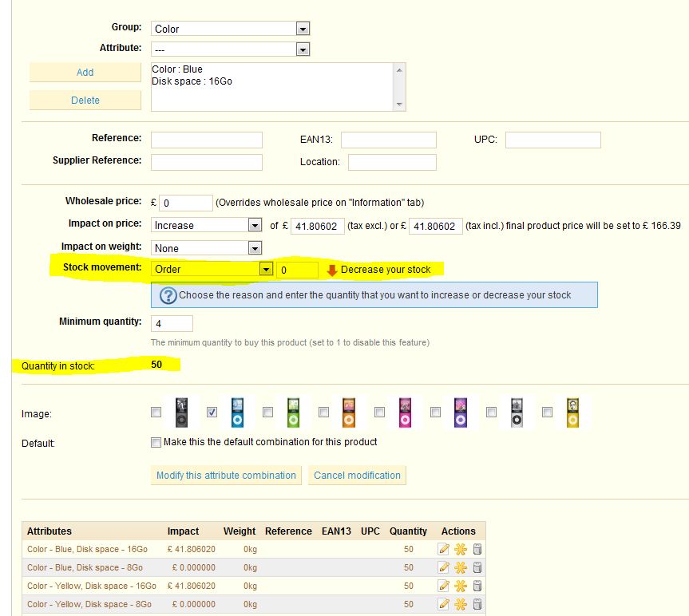Set Yellow 8Go combination as default (star icon)

coord(461,604)
